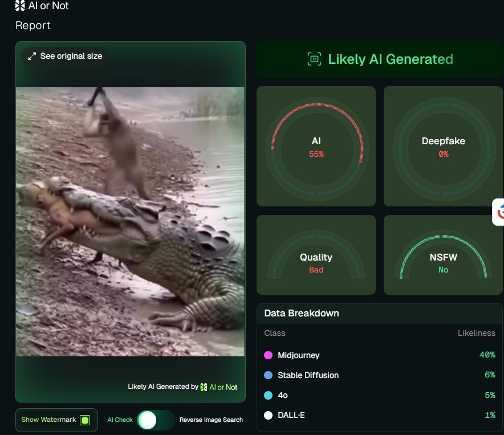The width and height of the screenshot is (504, 435).
Task: Click the Likely AI Generated banner
Action: coord(380,59)
